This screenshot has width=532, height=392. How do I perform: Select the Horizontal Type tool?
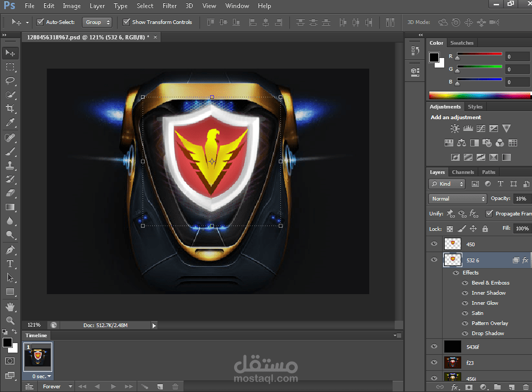(x=10, y=264)
